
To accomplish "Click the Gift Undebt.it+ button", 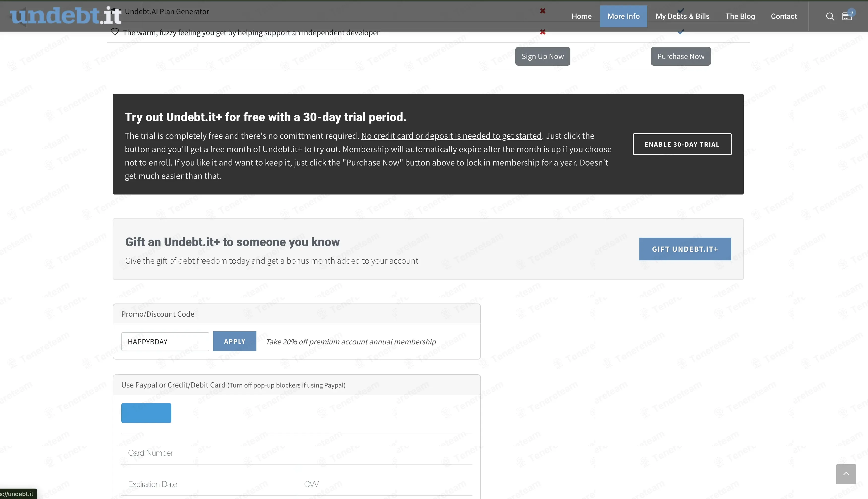I will tap(685, 249).
